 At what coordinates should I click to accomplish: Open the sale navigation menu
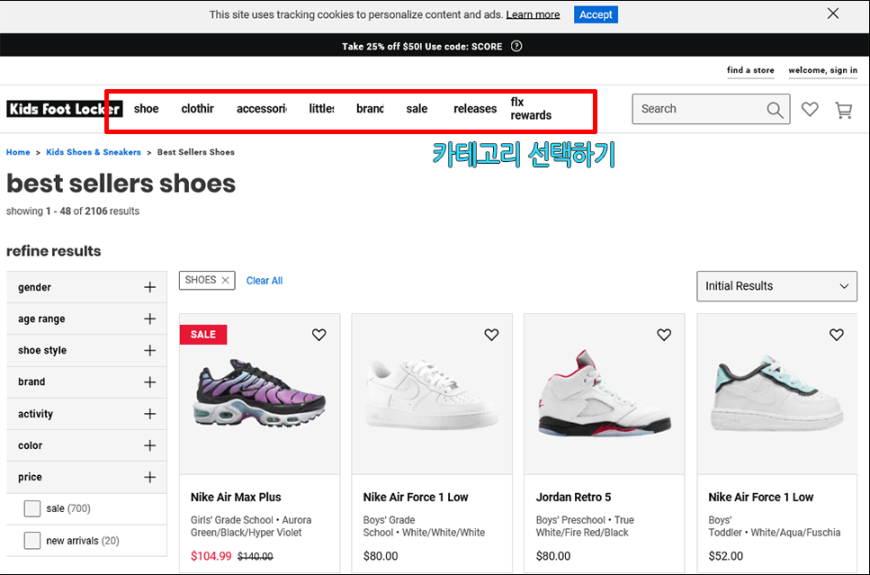(x=417, y=109)
